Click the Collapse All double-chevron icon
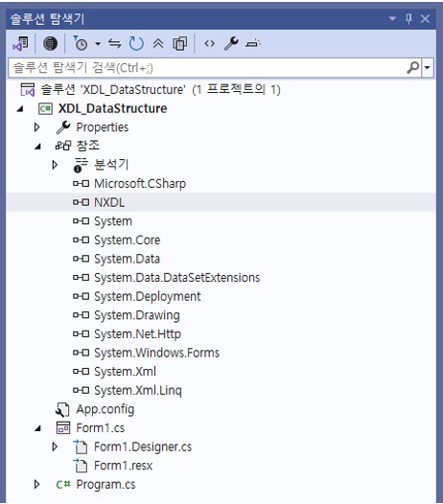Screen dimensions: 443x504 tap(158, 43)
